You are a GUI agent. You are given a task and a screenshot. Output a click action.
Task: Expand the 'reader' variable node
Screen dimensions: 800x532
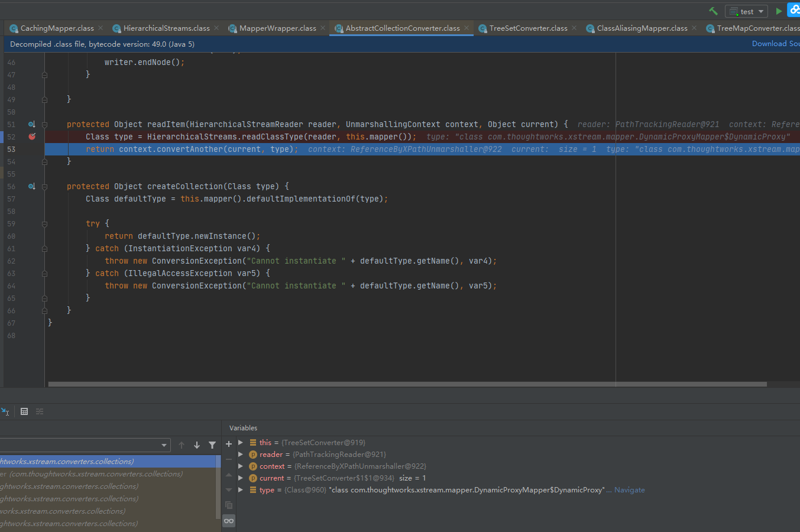click(x=241, y=454)
